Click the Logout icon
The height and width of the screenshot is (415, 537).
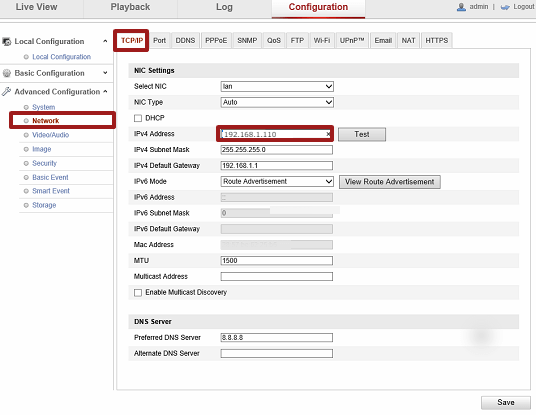(x=505, y=7)
